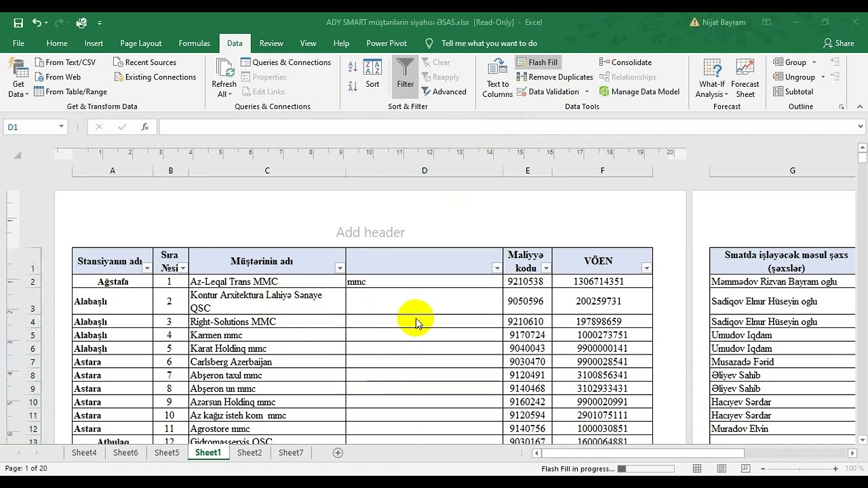Click Text to Columns
The width and height of the screenshot is (868, 488).
pos(497,79)
